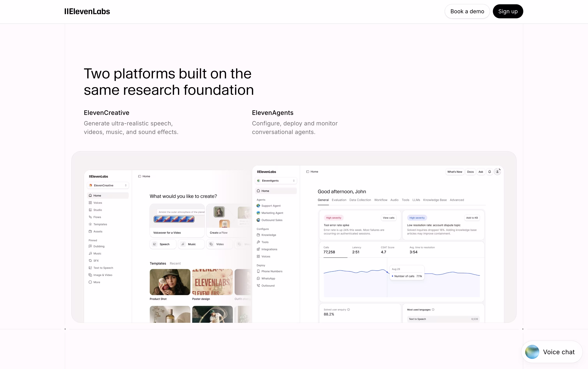Open the Poster design template thumbnail
This screenshot has width=588, height=369.
click(x=213, y=282)
